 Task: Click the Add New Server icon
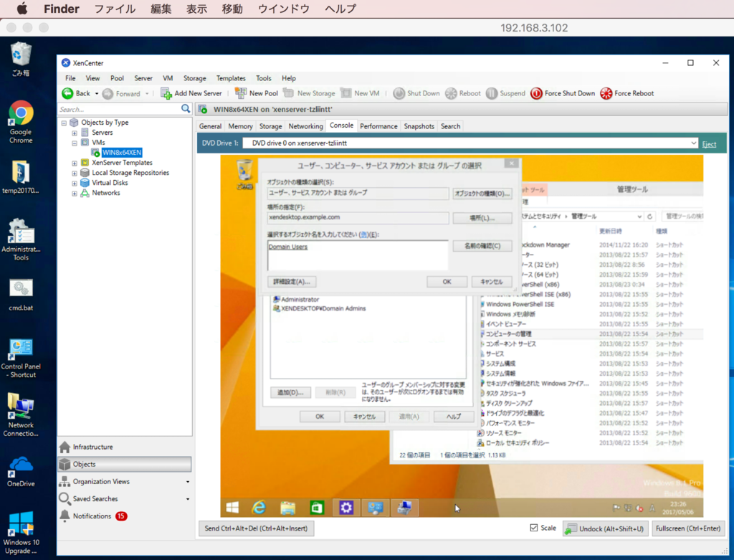[166, 93]
